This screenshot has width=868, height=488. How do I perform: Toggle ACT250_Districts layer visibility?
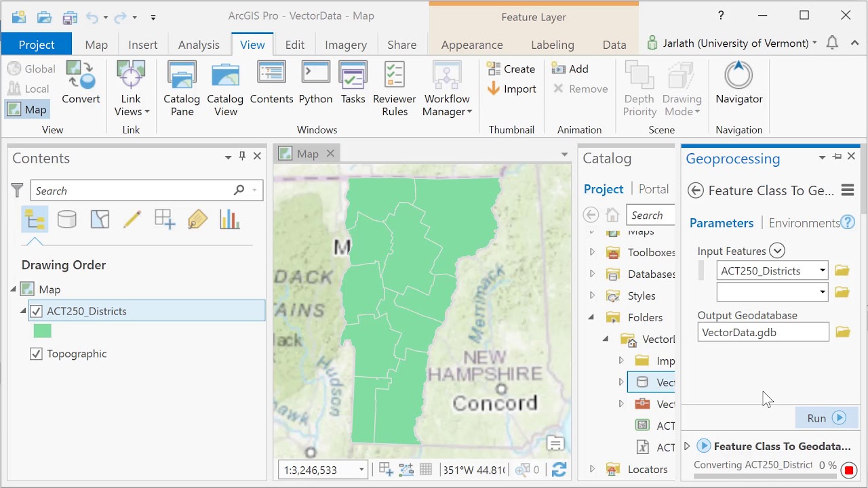[x=36, y=311]
